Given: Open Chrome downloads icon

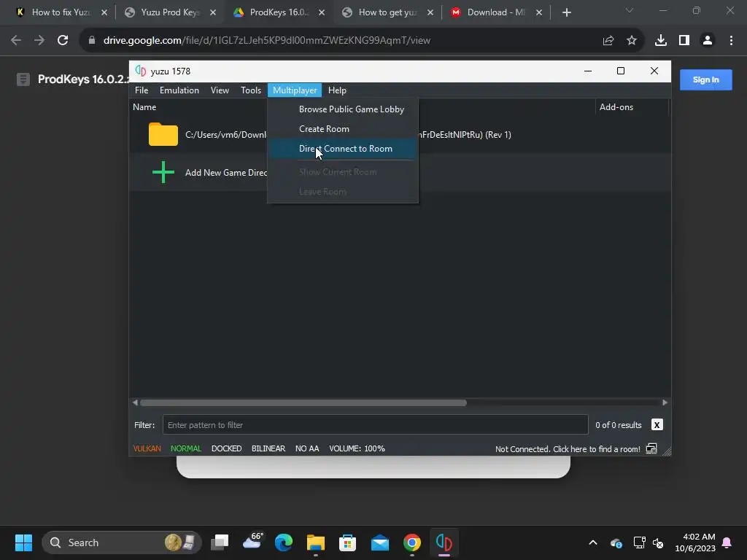Looking at the screenshot, I should point(661,41).
